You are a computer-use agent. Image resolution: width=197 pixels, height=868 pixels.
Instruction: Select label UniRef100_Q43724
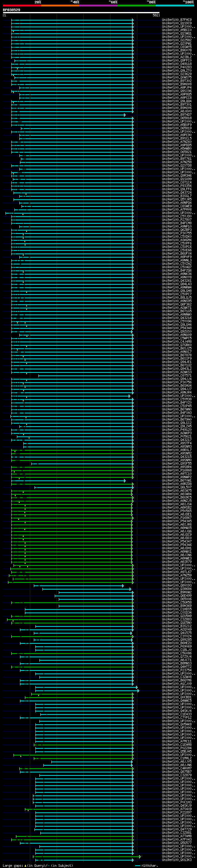coord(177,193)
